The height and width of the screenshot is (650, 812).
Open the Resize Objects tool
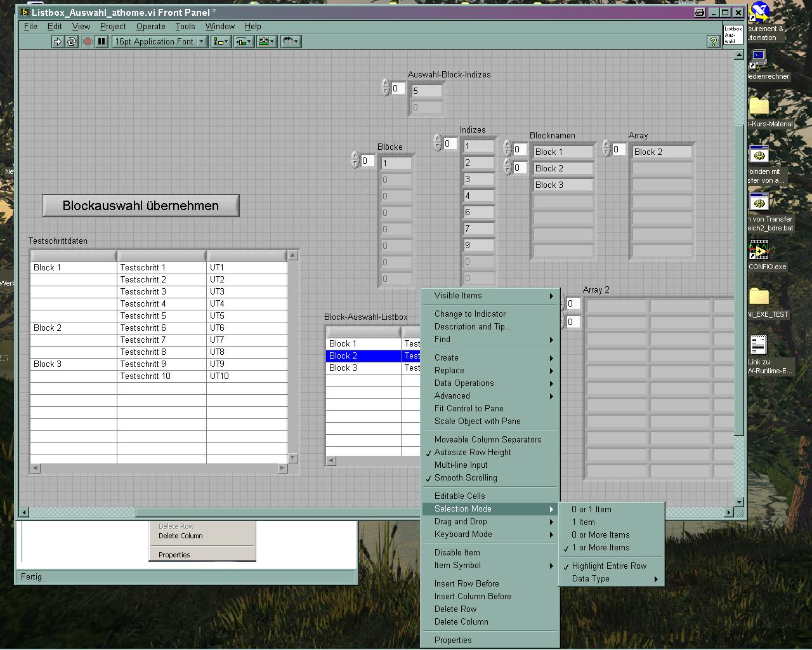pos(266,41)
